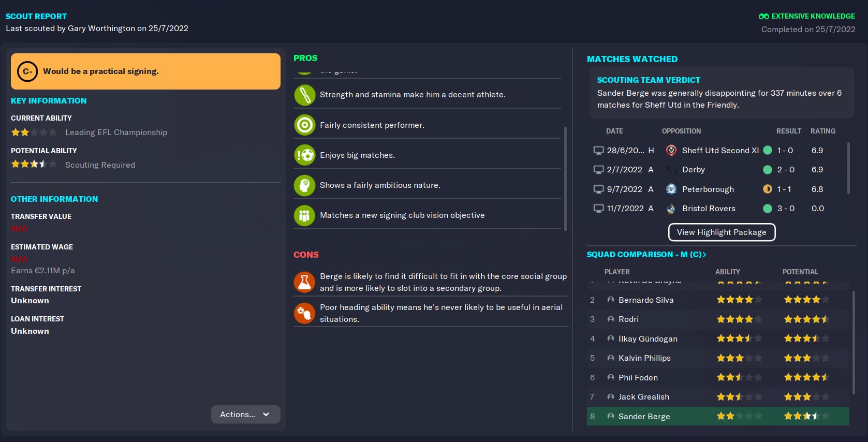Click monitor icon for Peterborough match
Screen dimensions: 868x442
pyautogui.click(x=599, y=189)
